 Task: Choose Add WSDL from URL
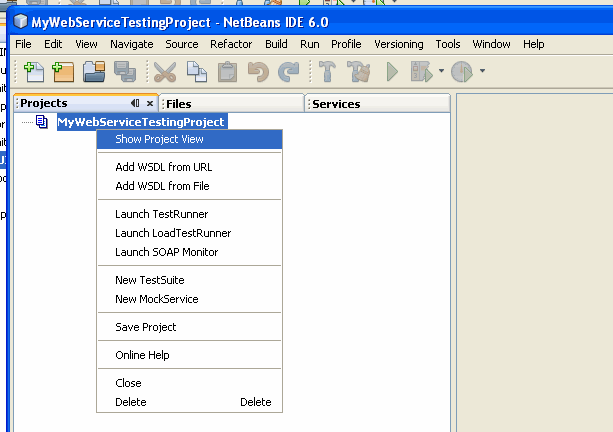[x=189, y=167]
